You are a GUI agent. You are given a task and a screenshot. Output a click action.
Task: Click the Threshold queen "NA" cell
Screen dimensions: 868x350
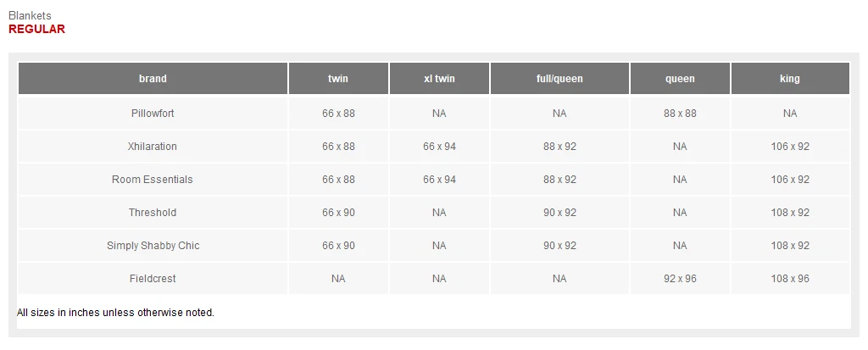click(x=681, y=213)
